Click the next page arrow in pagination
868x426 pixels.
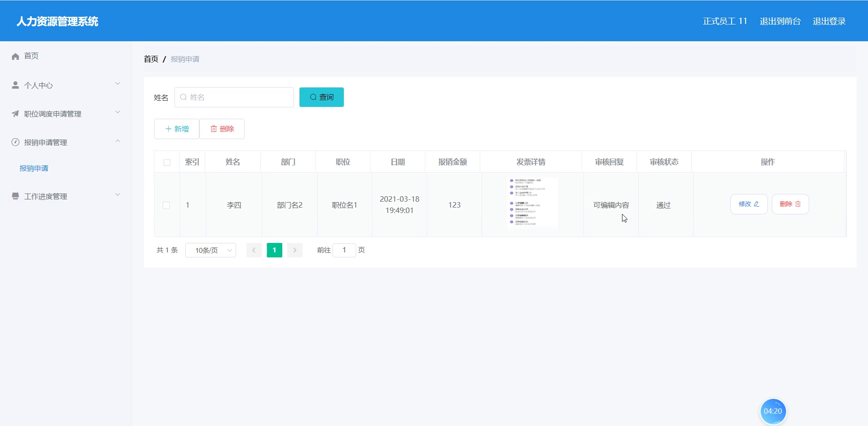click(295, 250)
